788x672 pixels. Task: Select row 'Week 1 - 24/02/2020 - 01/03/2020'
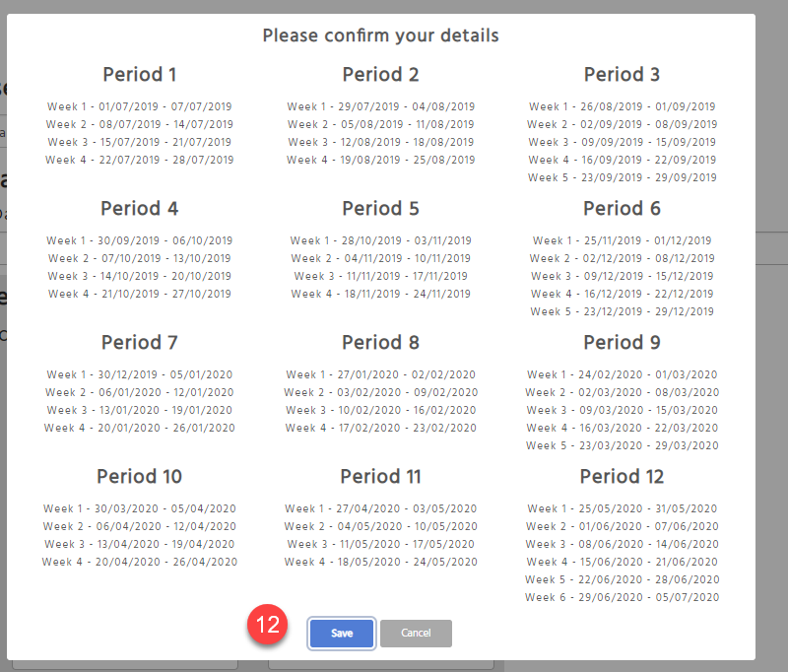tap(622, 375)
